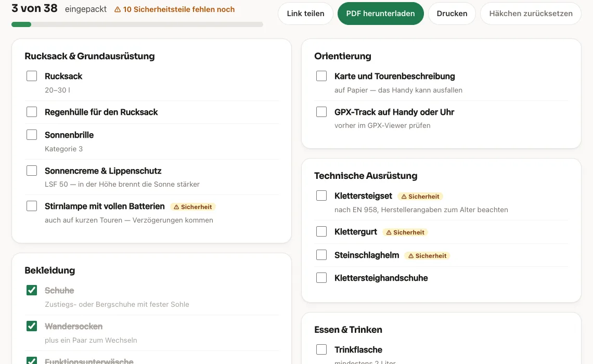Uncheck the Schuhe checkbox
The width and height of the screenshot is (593, 364).
(x=32, y=290)
